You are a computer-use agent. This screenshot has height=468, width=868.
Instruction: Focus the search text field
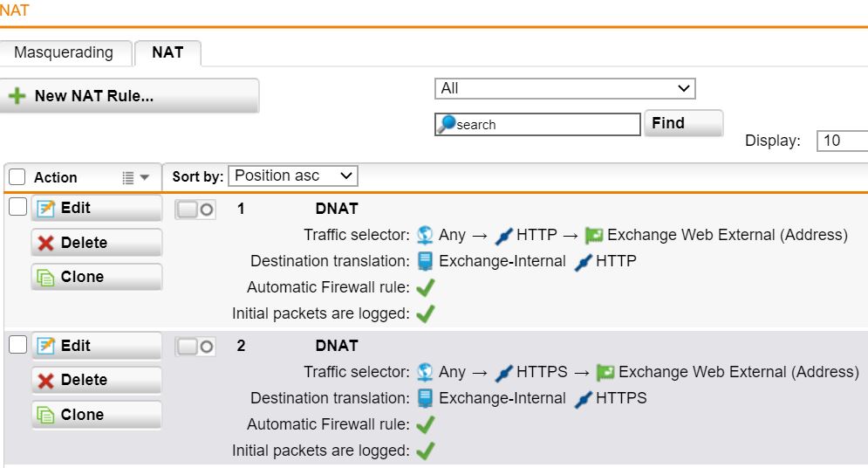pos(537,125)
